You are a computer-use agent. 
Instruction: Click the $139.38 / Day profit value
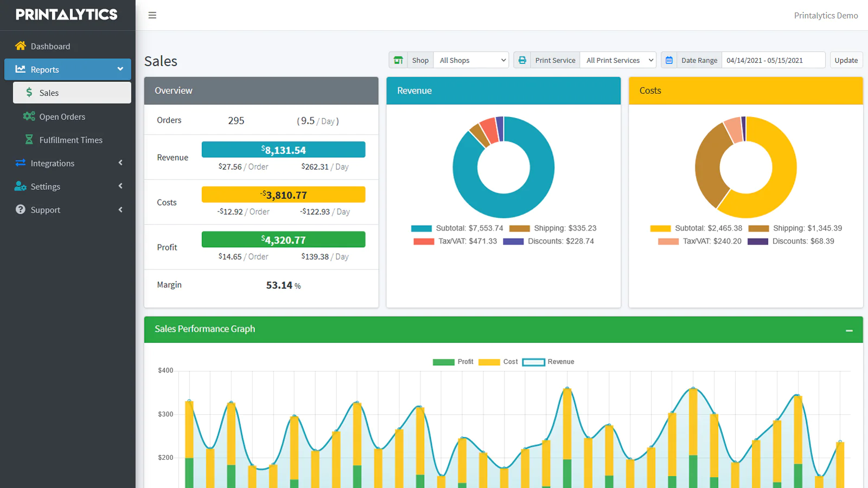[x=325, y=257]
